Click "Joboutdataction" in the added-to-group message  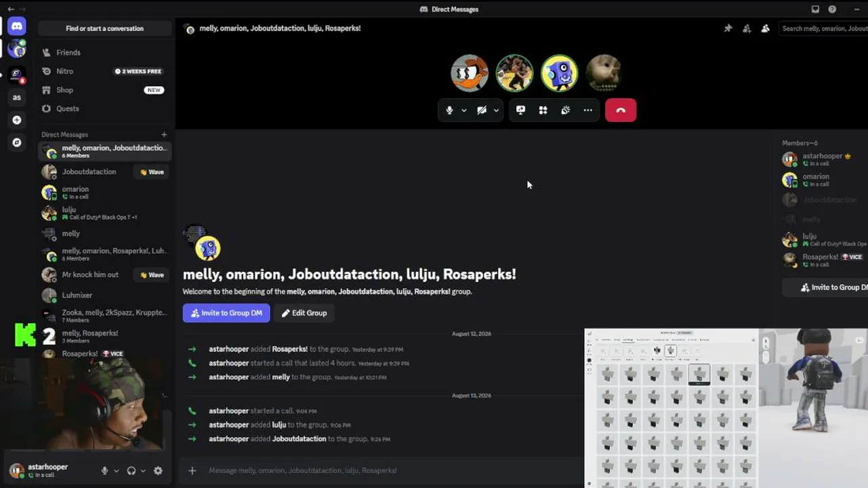(299, 439)
